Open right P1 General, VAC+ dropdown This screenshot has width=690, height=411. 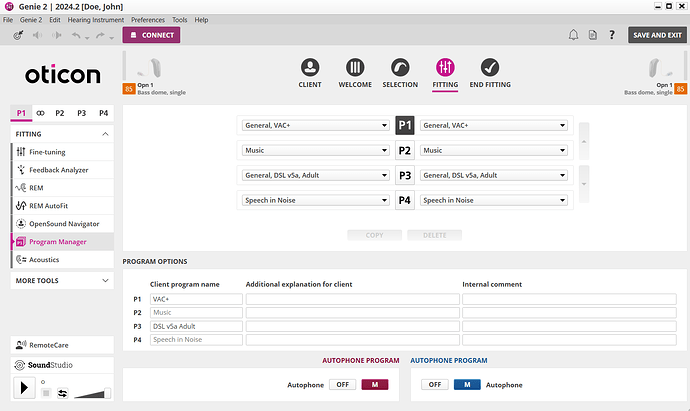pyautogui.click(x=494, y=125)
